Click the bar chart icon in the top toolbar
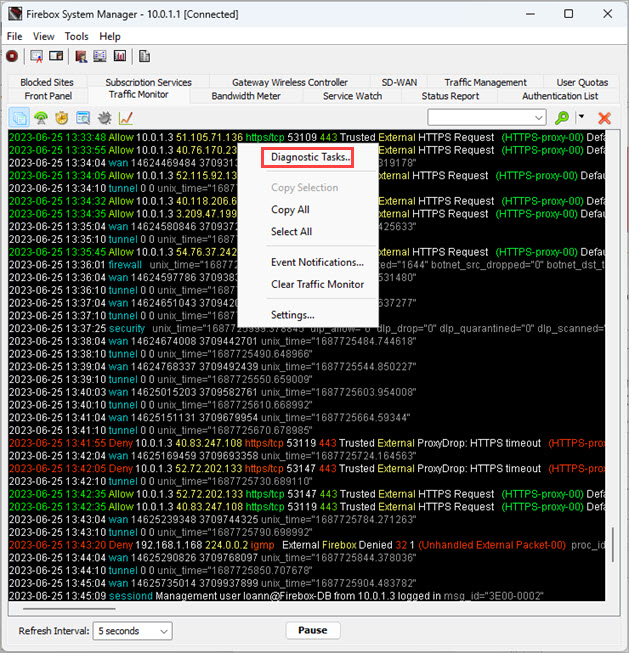The width and height of the screenshot is (629, 653). click(120, 56)
